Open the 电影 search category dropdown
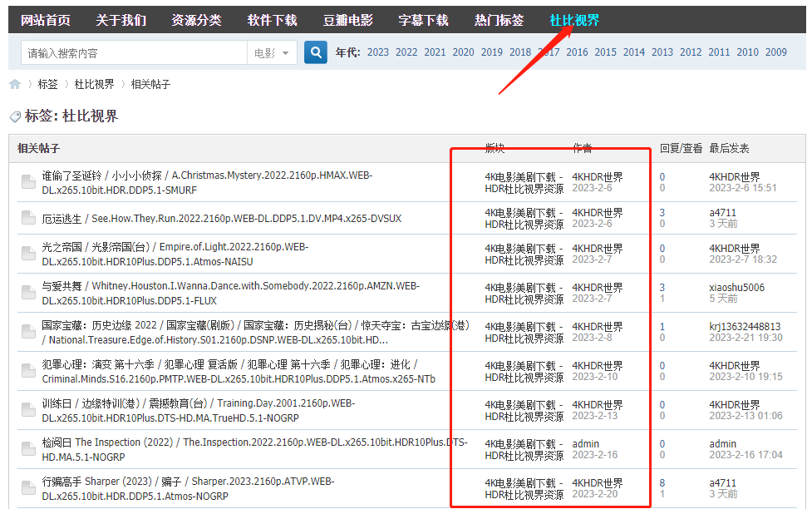 coord(270,52)
